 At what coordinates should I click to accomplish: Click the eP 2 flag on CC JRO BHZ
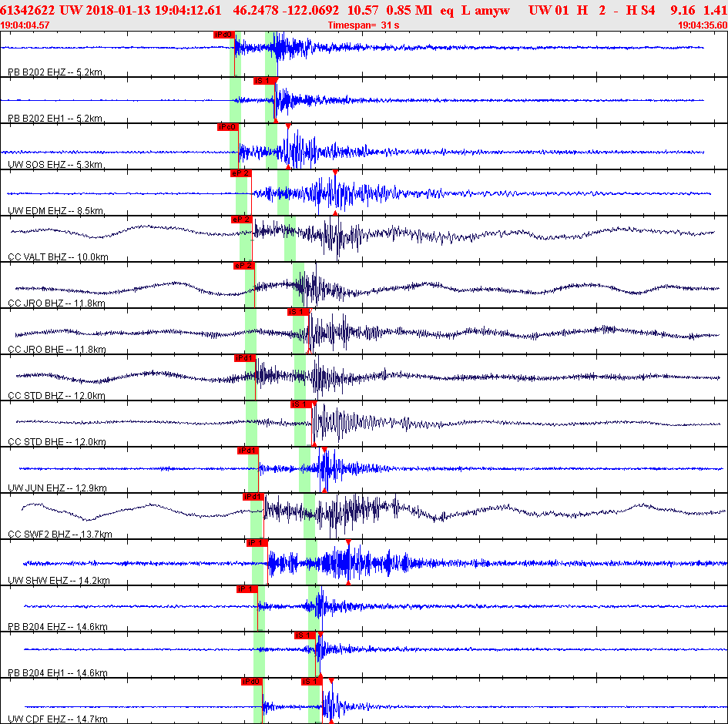pos(243,266)
